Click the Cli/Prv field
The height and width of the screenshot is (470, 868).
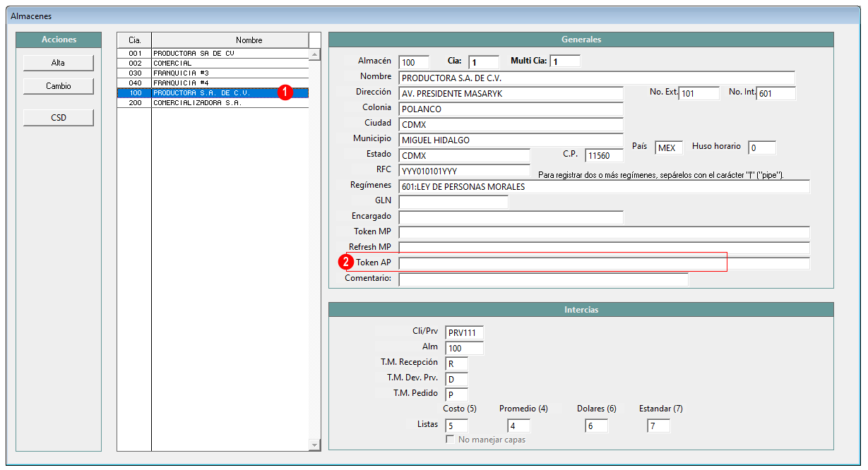click(465, 333)
